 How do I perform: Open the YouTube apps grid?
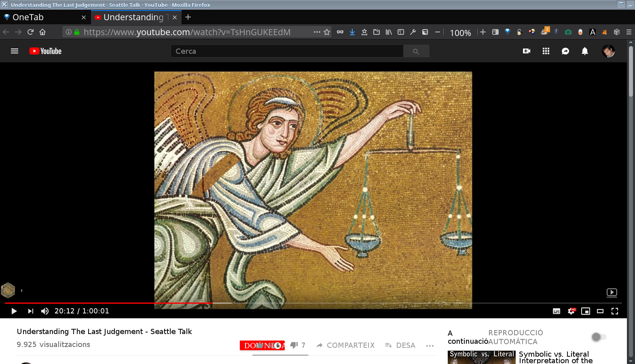point(546,51)
